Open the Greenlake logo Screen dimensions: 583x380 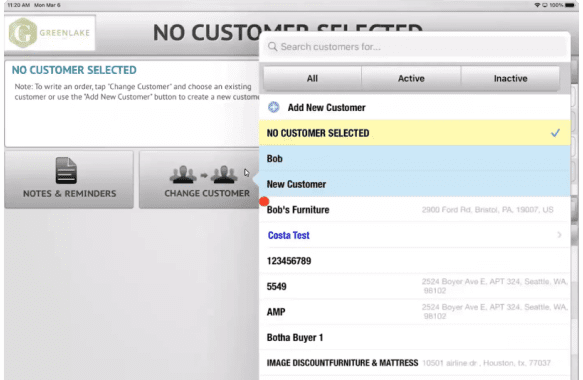[x=50, y=33]
